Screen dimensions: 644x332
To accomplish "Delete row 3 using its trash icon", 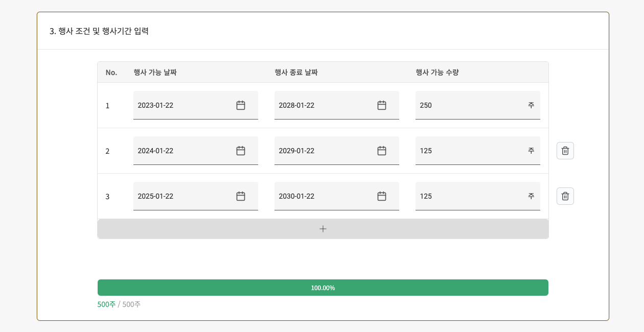I will click(565, 196).
